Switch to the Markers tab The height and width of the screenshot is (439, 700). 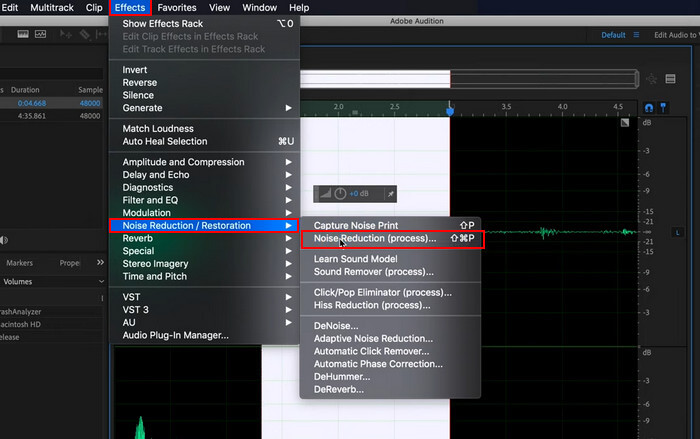19,263
